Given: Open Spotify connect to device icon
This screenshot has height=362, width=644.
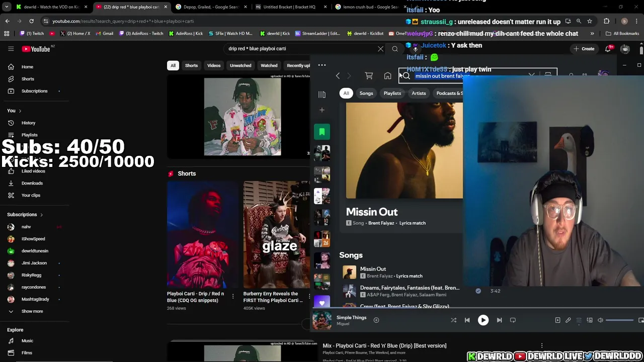Looking at the screenshot, I should (x=590, y=320).
